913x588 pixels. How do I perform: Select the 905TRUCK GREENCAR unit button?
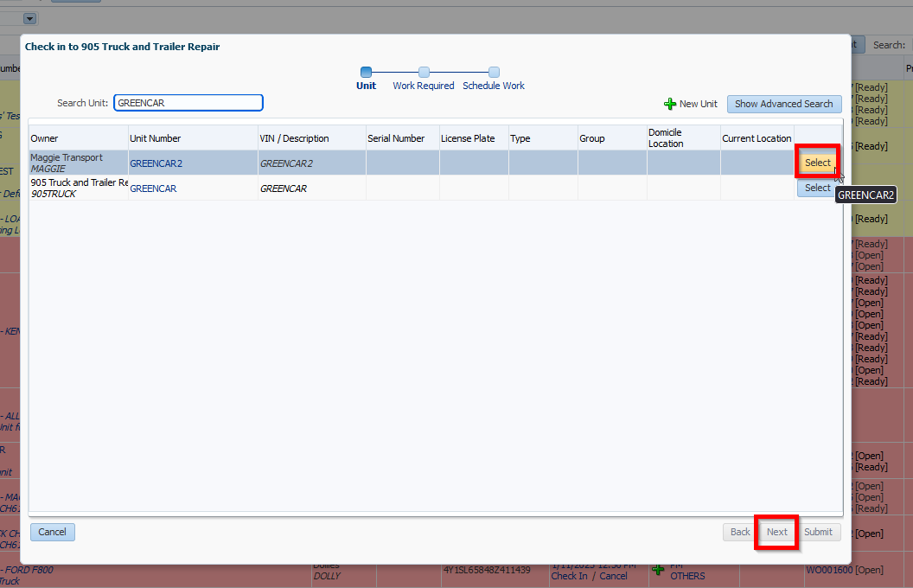coord(818,188)
